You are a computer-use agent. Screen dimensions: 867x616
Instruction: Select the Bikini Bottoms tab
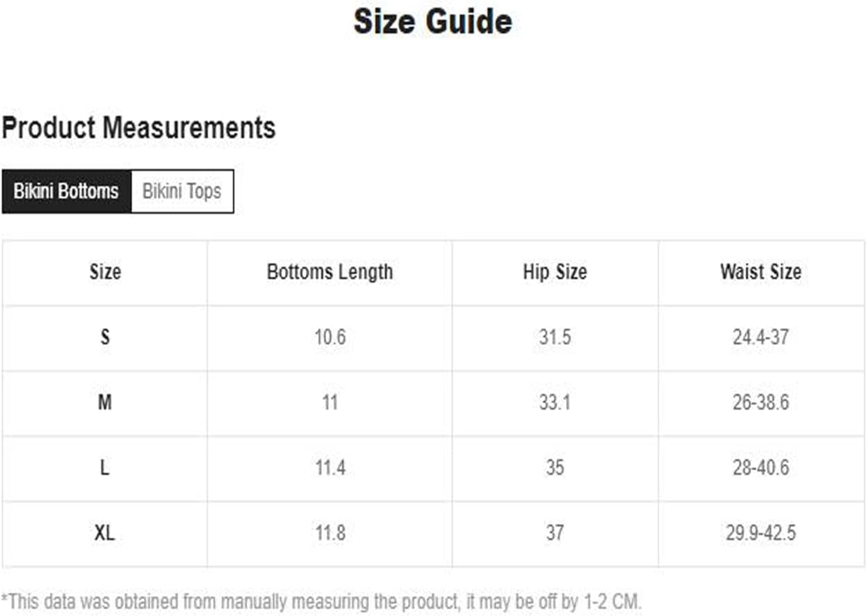coord(66,191)
